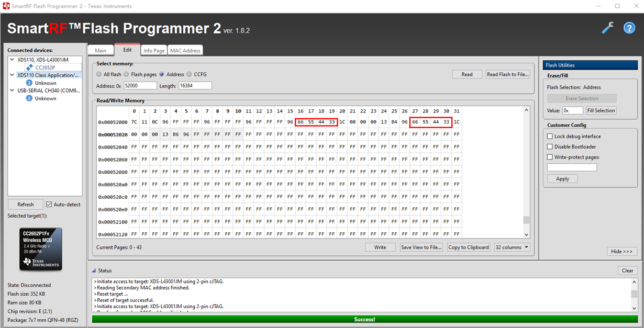The height and width of the screenshot is (328, 644).
Task: Enable Disable Bootloader checkbox
Action: [x=550, y=147]
